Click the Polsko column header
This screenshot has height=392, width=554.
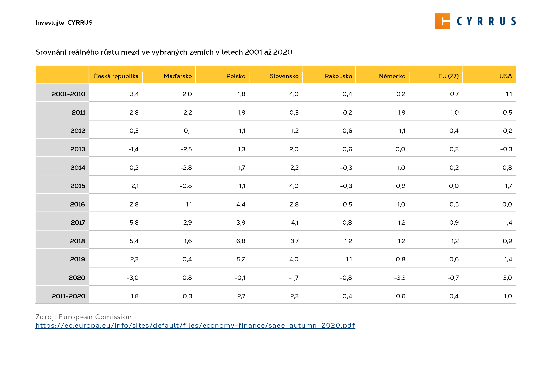[x=236, y=76]
